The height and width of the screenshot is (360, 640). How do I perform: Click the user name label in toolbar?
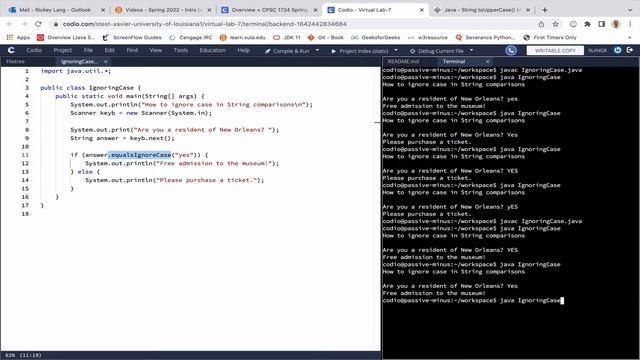click(x=598, y=51)
